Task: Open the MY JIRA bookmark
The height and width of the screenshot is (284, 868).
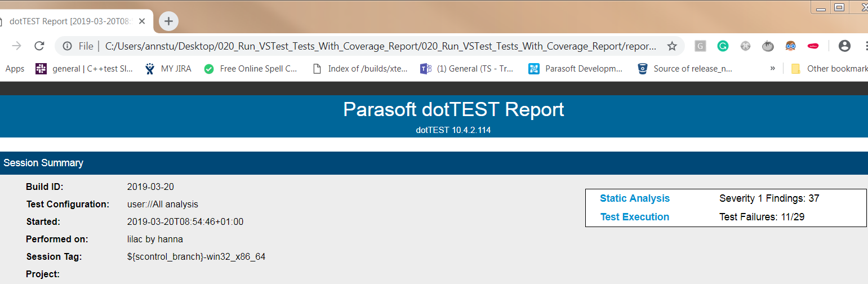Action: coord(168,69)
